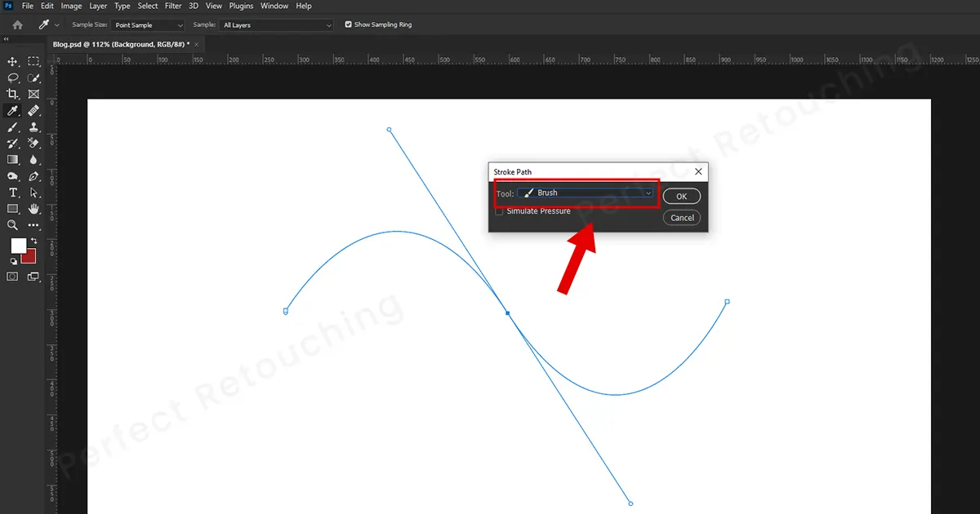980x514 pixels.
Task: Click the selected center anchor point on path
Action: pos(507,313)
